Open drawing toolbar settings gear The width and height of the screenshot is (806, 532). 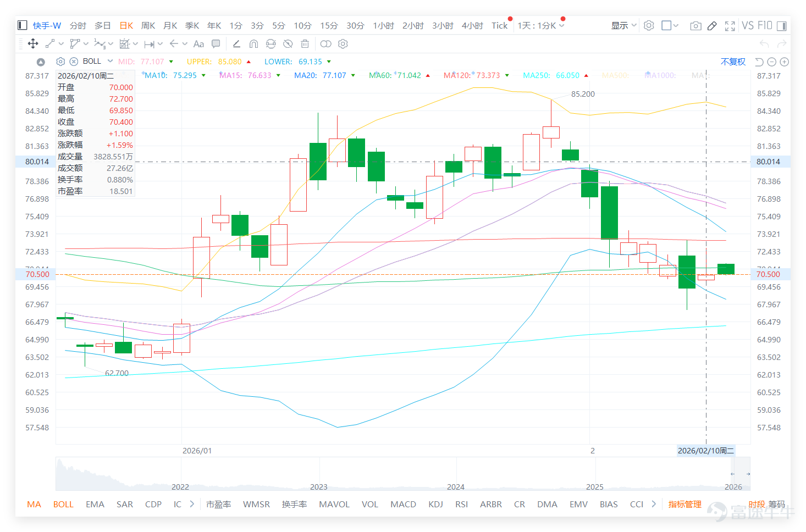pos(343,44)
